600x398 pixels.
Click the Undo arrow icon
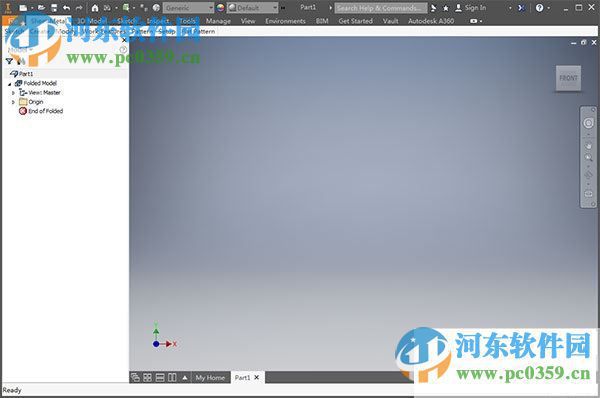click(x=67, y=8)
